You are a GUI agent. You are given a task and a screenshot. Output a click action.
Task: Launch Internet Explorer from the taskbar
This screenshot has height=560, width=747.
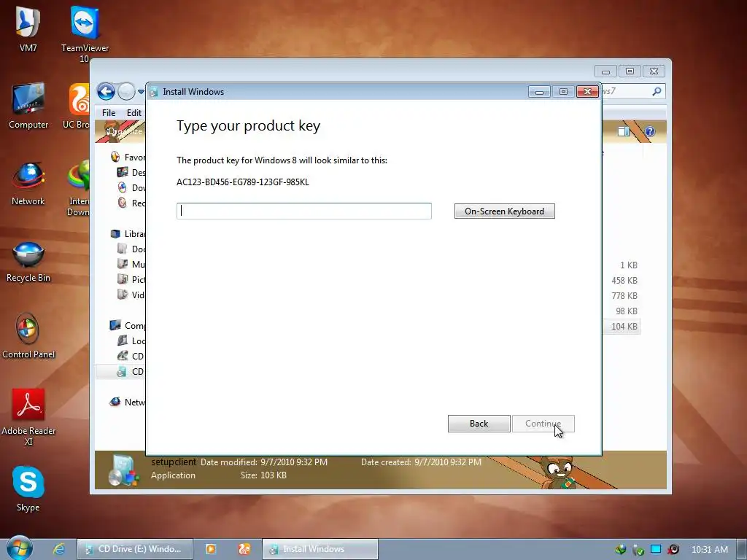click(x=59, y=549)
